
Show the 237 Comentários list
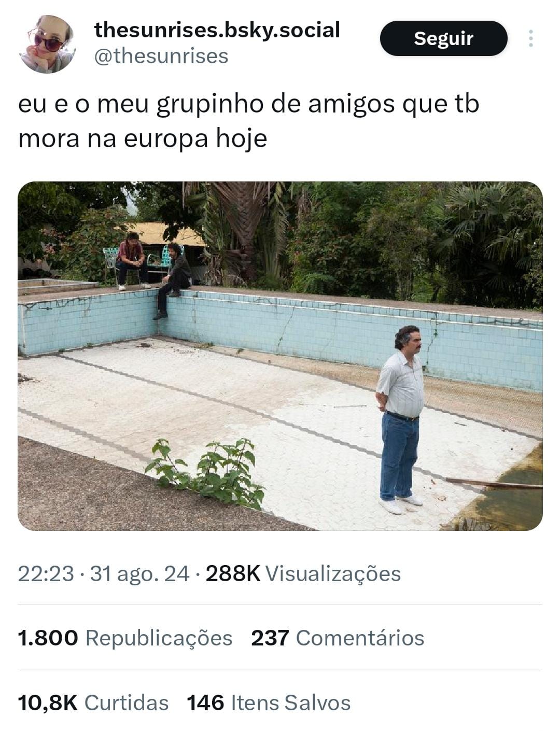tap(338, 638)
